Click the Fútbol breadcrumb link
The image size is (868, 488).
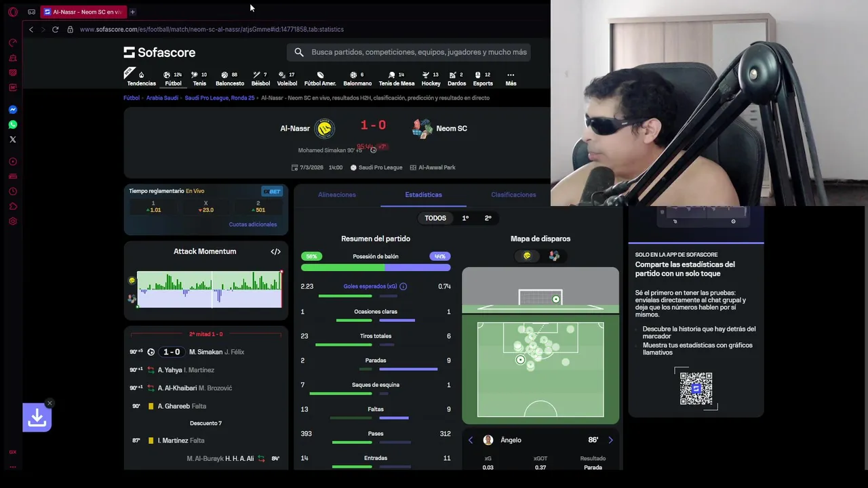[x=132, y=98]
